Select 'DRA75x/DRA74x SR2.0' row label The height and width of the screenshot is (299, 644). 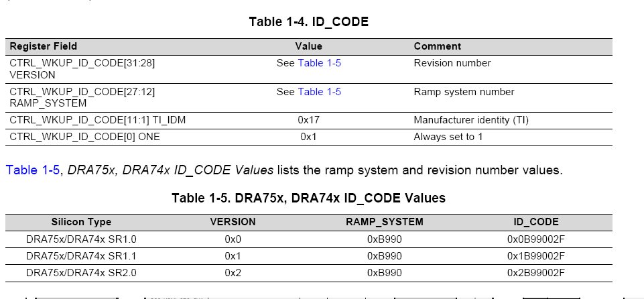click(x=81, y=273)
